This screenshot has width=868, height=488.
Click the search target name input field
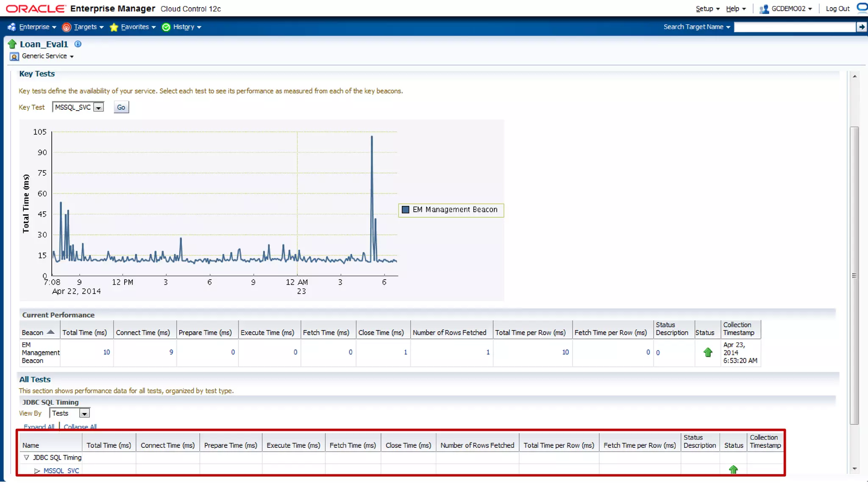795,27
